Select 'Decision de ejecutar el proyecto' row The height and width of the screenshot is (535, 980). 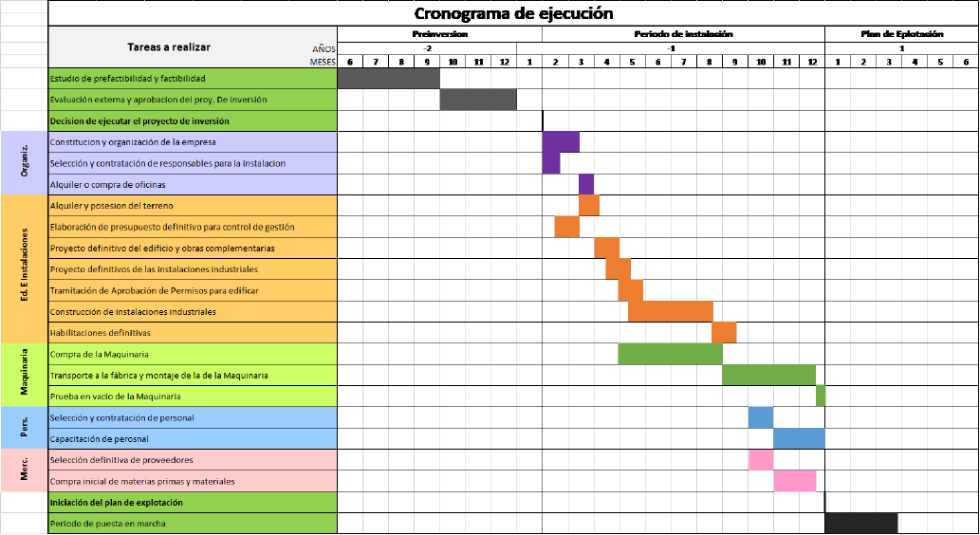193,120
